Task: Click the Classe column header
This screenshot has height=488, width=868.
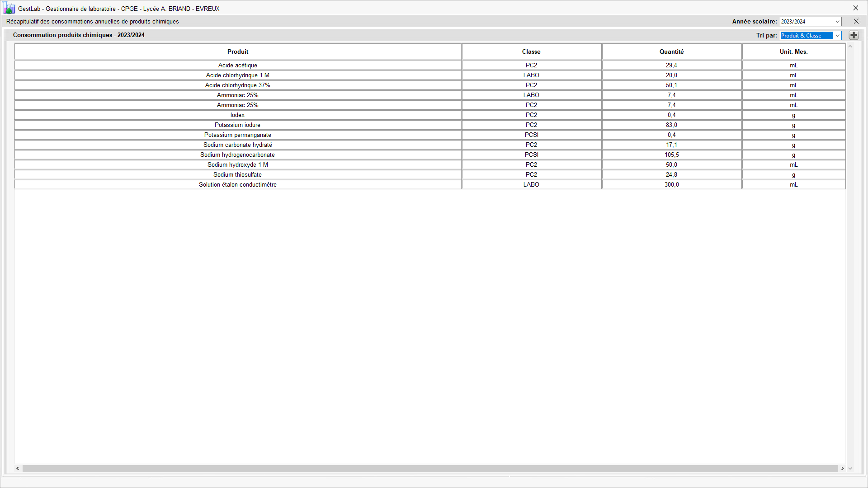Action: [531, 52]
